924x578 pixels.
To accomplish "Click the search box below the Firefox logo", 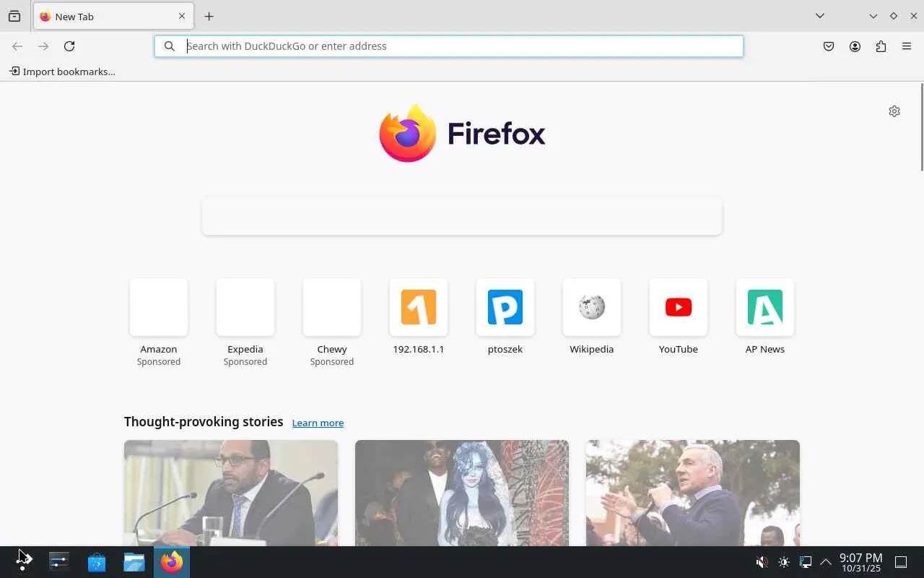I will tap(462, 217).
